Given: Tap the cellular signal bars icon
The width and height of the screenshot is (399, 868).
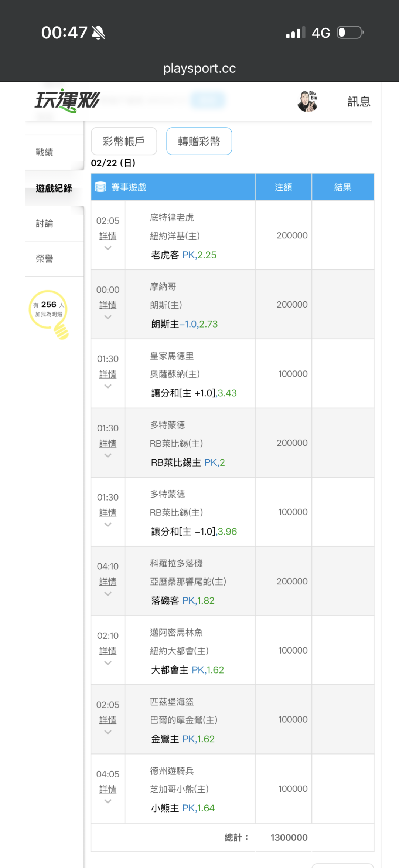Looking at the screenshot, I should coord(296,33).
